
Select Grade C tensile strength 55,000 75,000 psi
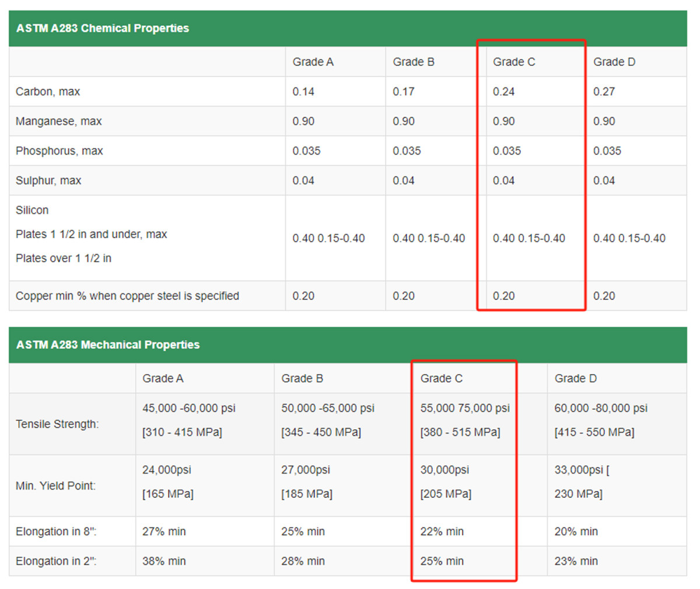(x=465, y=408)
